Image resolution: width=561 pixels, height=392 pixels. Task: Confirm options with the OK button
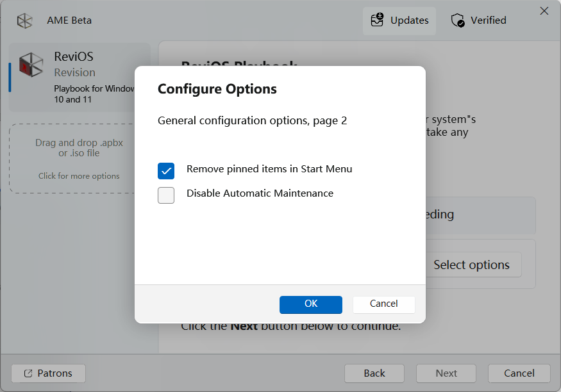click(311, 304)
